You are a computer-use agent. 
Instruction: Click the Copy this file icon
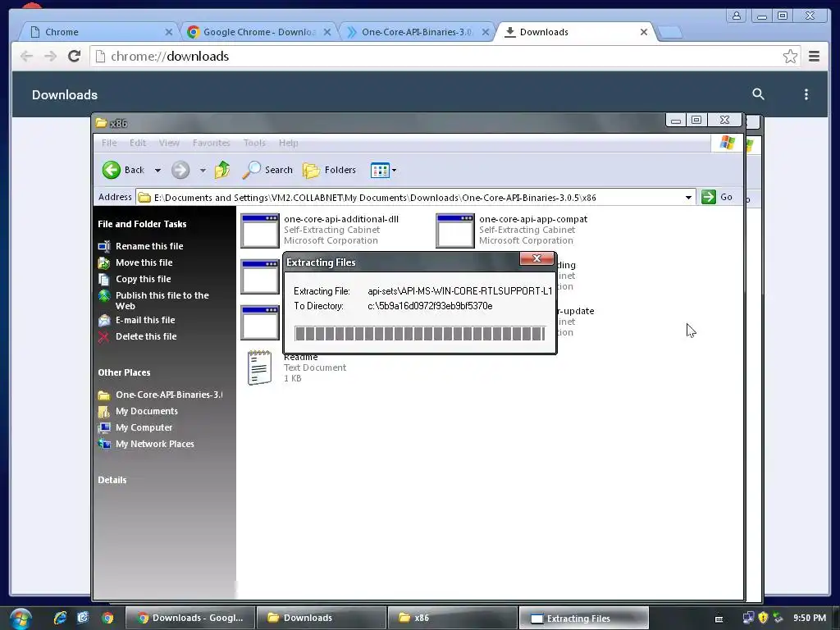pyautogui.click(x=104, y=279)
